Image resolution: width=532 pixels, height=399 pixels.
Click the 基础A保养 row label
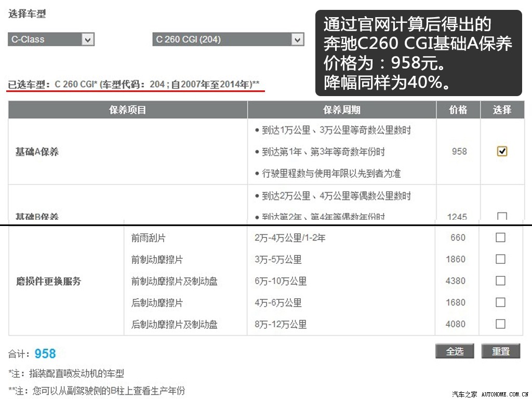click(37, 152)
